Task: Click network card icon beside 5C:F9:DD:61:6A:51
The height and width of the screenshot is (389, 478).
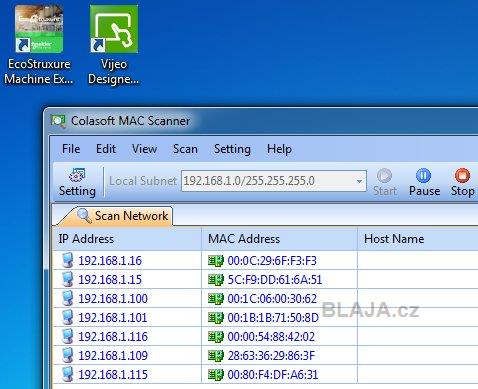Action: [216, 280]
